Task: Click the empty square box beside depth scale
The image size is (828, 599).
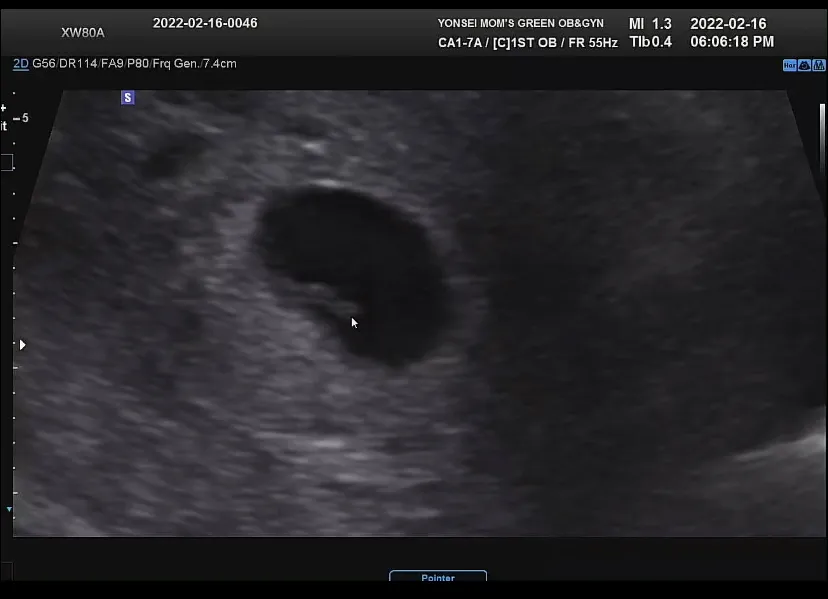Action: pos(6,162)
